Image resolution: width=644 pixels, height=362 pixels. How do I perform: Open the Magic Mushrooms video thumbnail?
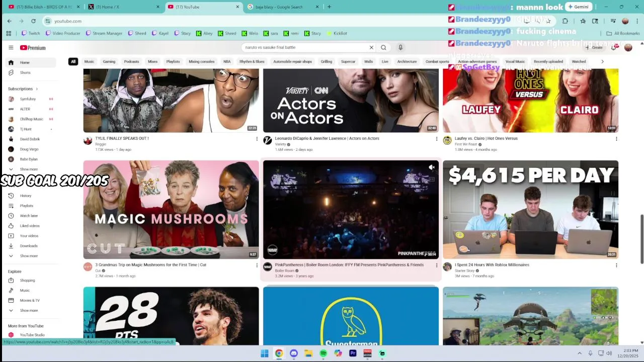tap(171, 210)
